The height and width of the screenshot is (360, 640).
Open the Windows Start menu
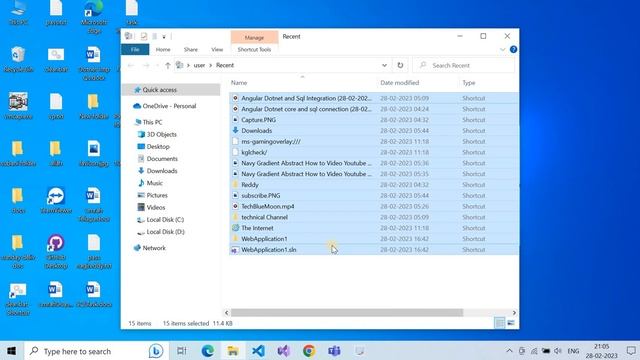tap(11, 351)
